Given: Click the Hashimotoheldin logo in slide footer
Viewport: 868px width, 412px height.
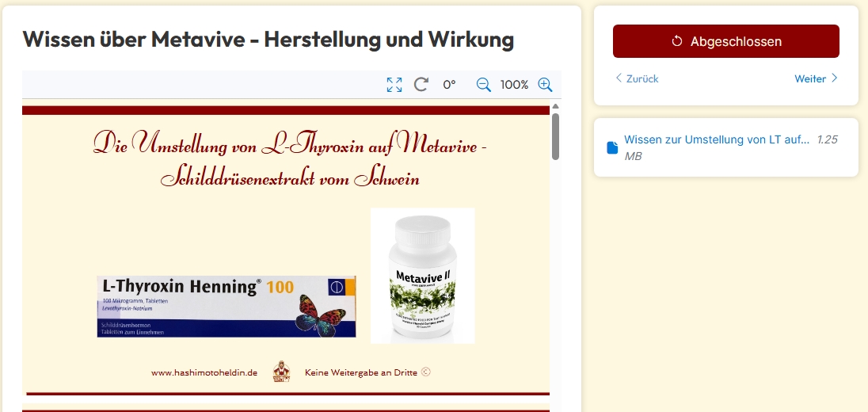Looking at the screenshot, I should pos(281,372).
